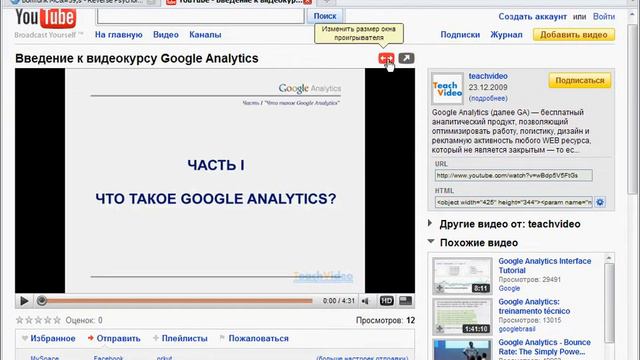The width and height of the screenshot is (640, 360).
Task: Click the Добавить видео button
Action: (x=573, y=35)
